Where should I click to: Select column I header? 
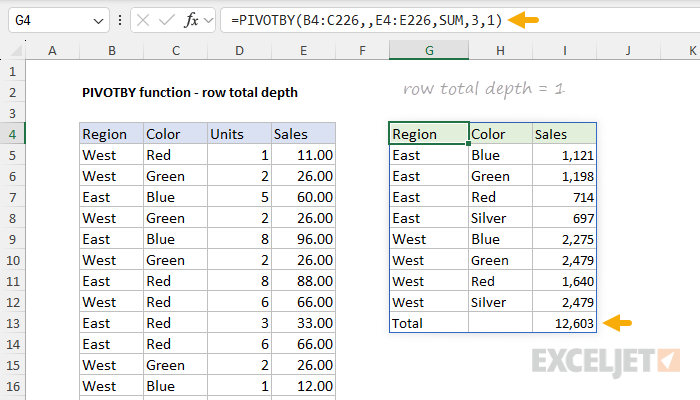click(564, 50)
